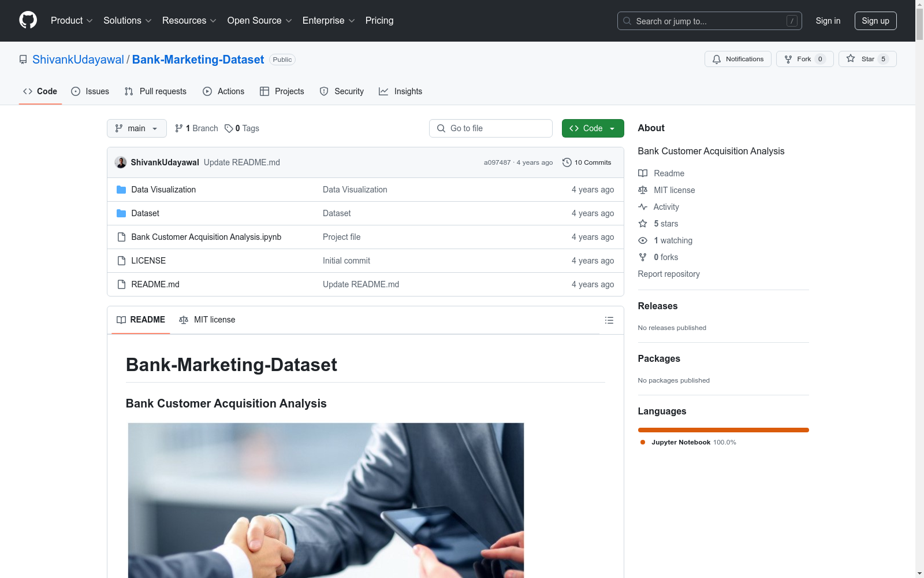This screenshot has height=578, width=924.
Task: Expand the Open Source menu
Action: [260, 21]
